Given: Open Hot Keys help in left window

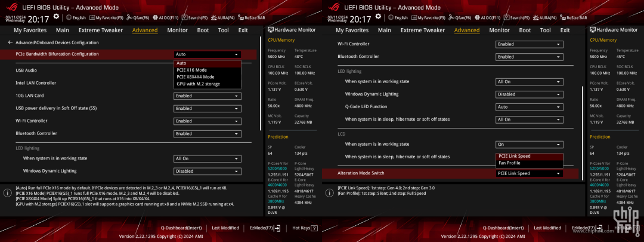Looking at the screenshot, I should tap(305, 228).
